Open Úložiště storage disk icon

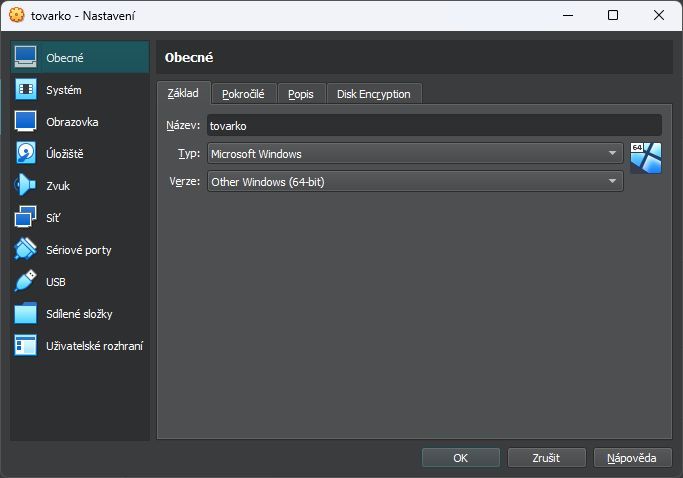tap(26, 154)
